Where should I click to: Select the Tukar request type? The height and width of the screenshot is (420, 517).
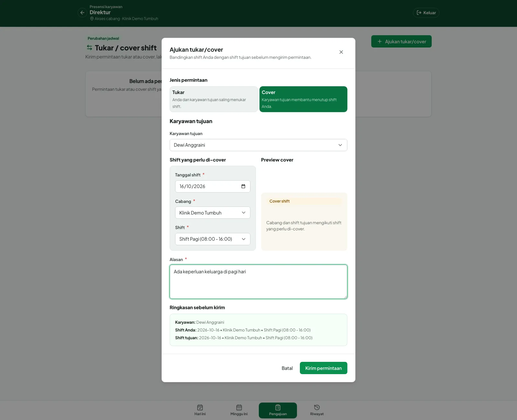pos(214,99)
